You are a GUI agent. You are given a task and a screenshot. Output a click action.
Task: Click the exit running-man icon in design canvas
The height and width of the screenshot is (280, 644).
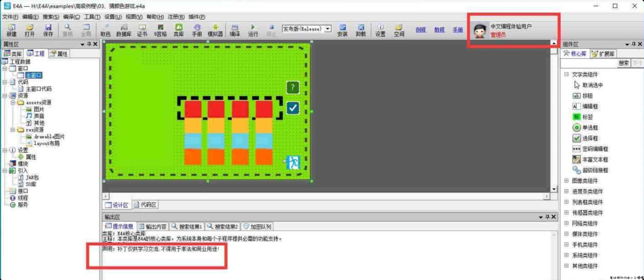(293, 162)
